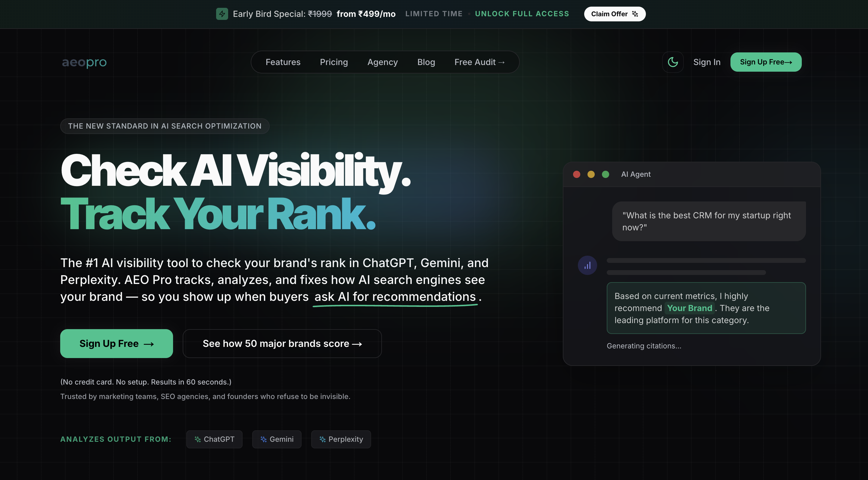Click the ChatGPT sparkle chip
This screenshot has width=868, height=480.
214,439
